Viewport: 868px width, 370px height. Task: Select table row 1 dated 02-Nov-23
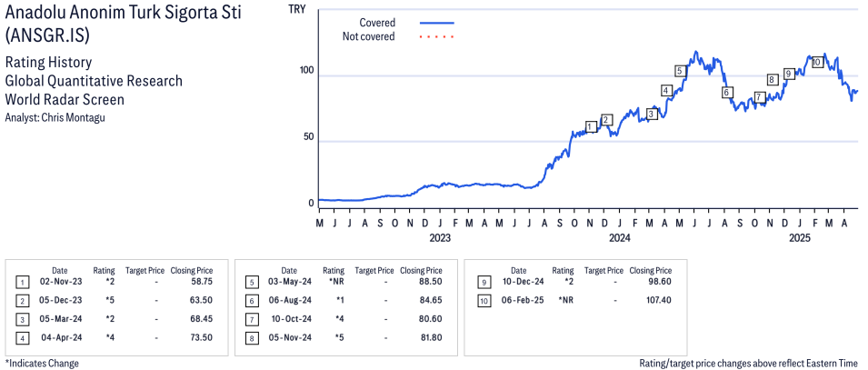tap(115, 283)
